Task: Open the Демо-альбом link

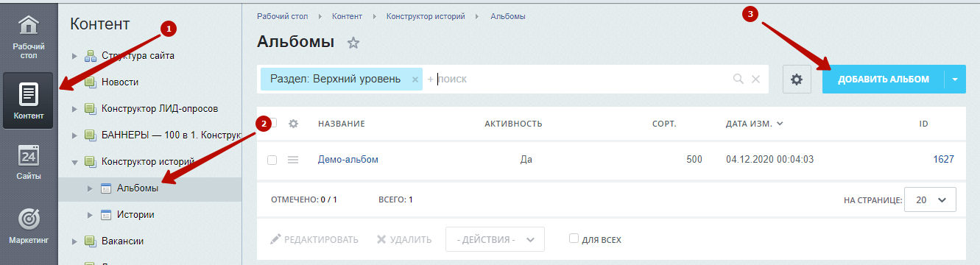Action: 348,159
